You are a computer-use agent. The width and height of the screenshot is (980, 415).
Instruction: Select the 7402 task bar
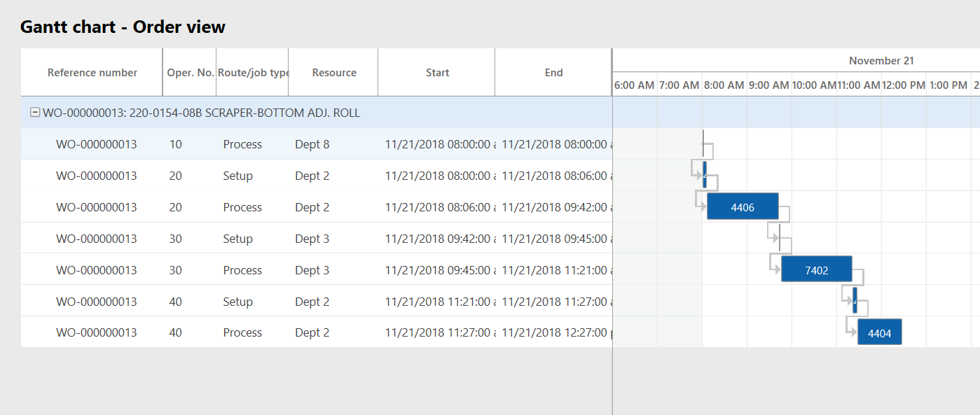(816, 269)
